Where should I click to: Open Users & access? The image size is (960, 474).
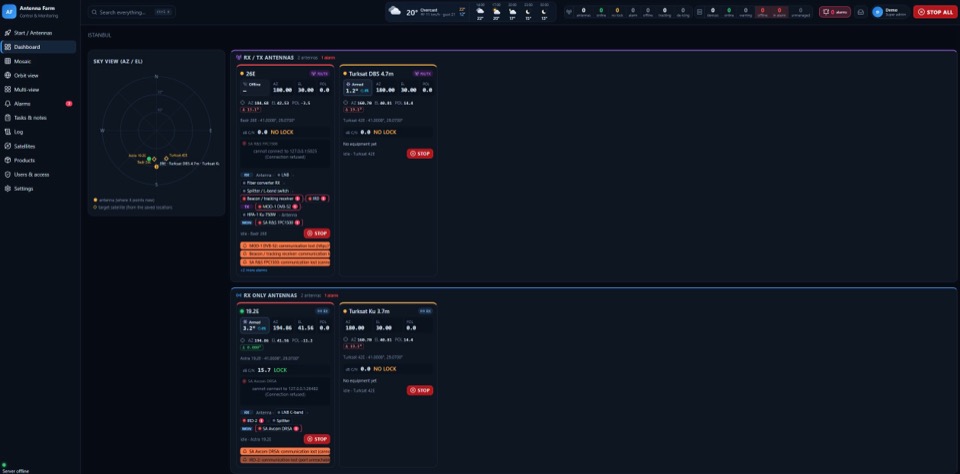point(39,175)
